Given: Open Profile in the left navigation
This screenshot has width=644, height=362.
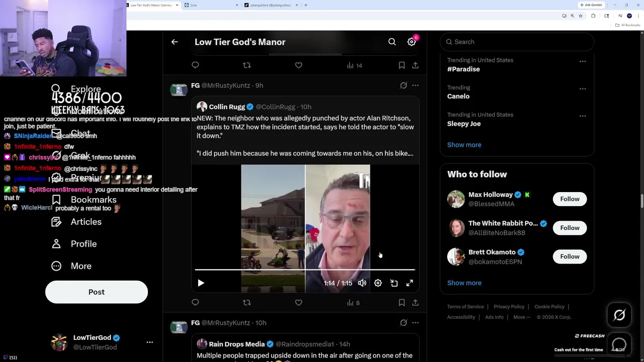Looking at the screenshot, I should [x=73, y=244].
